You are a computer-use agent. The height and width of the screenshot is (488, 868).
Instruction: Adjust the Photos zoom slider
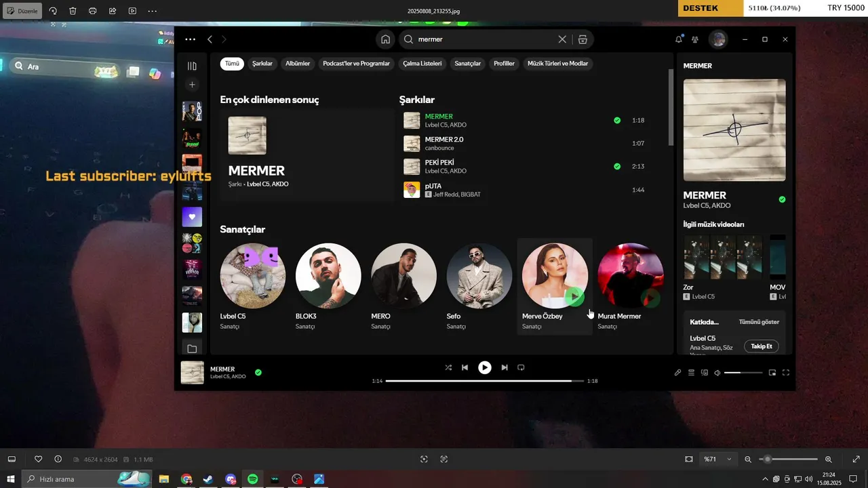[790, 459]
